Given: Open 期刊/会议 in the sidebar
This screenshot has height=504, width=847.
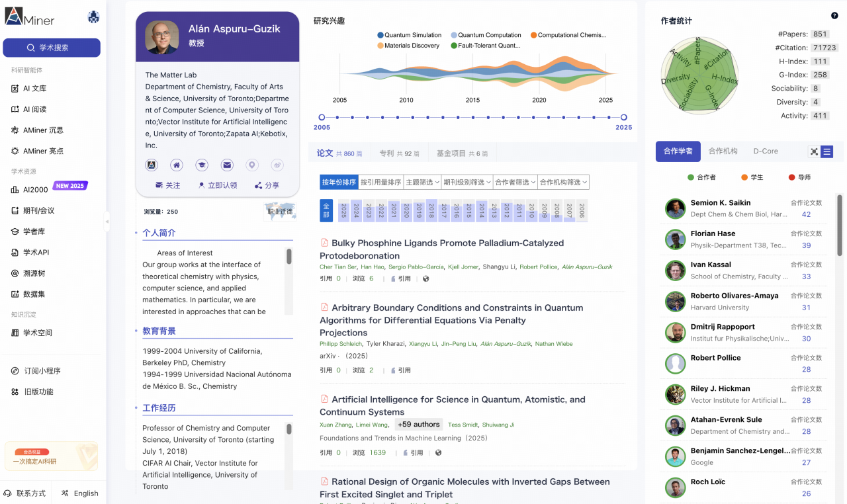Looking at the screenshot, I should (x=32, y=211).
